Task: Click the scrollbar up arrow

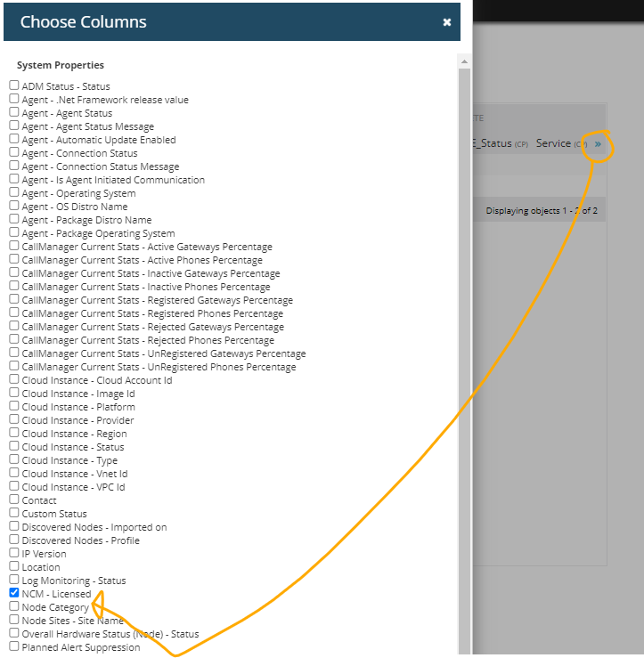Action: (x=463, y=61)
